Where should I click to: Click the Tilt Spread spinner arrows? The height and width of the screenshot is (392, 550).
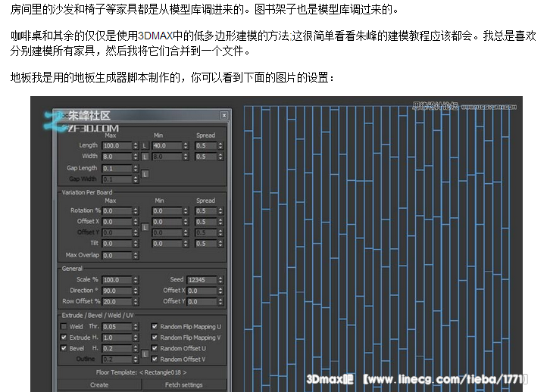tap(220, 244)
